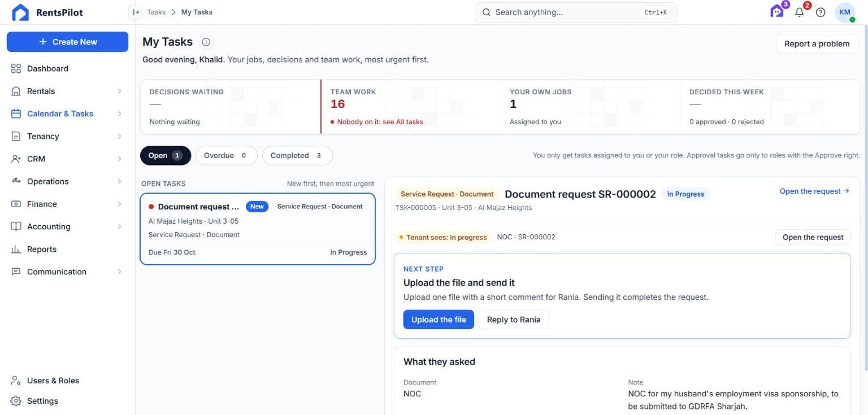
Task: Click the Rentals building icon
Action: 16,91
